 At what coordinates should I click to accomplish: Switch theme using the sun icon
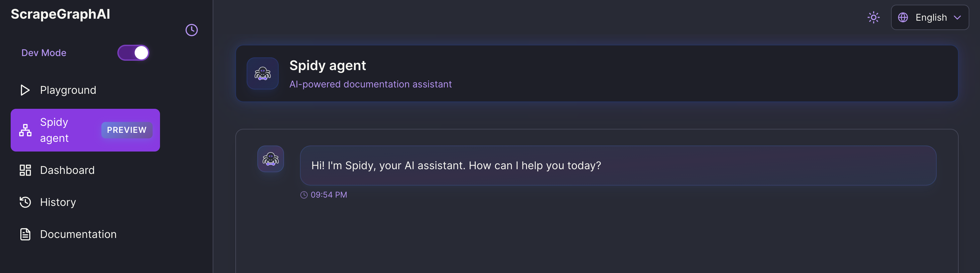(x=873, y=17)
